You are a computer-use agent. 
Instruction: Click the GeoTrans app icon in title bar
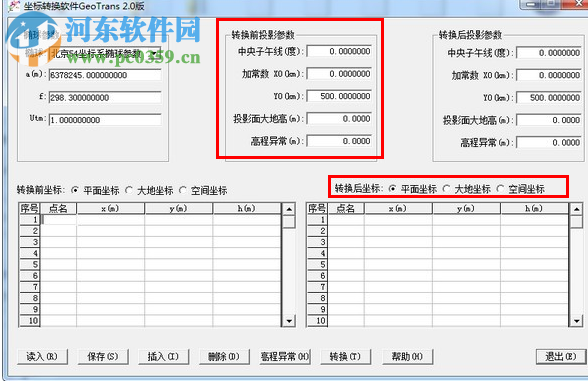14,6
